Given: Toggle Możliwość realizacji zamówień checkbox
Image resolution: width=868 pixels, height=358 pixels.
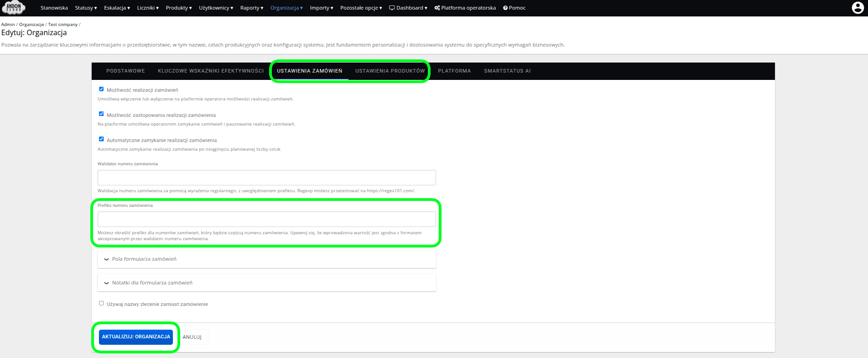Looking at the screenshot, I should coord(101,89).
